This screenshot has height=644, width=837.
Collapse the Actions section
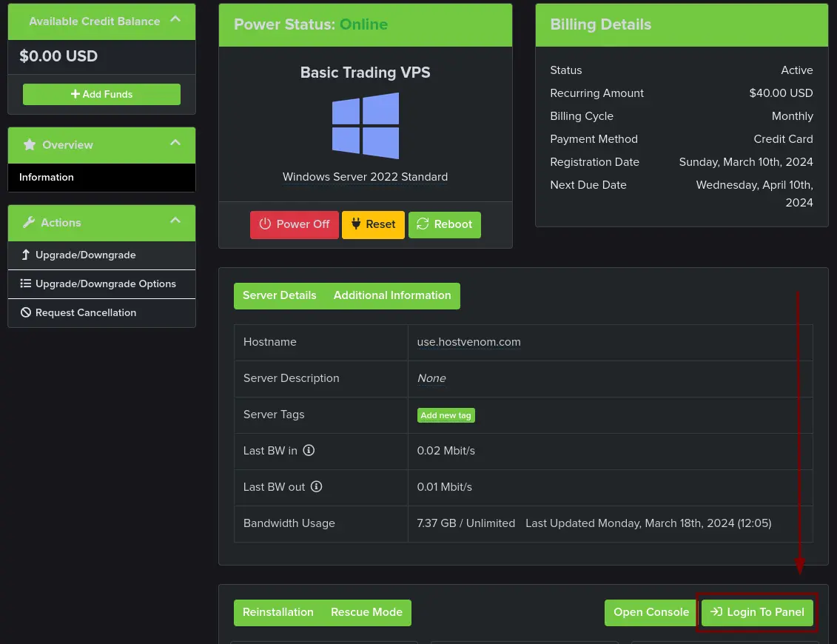click(x=175, y=222)
